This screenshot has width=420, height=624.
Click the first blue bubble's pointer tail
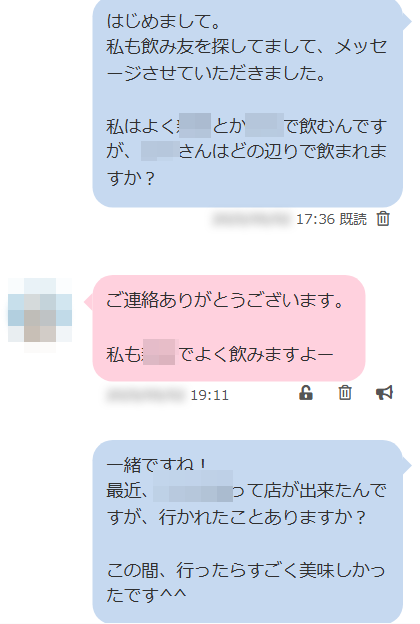[407, 21]
